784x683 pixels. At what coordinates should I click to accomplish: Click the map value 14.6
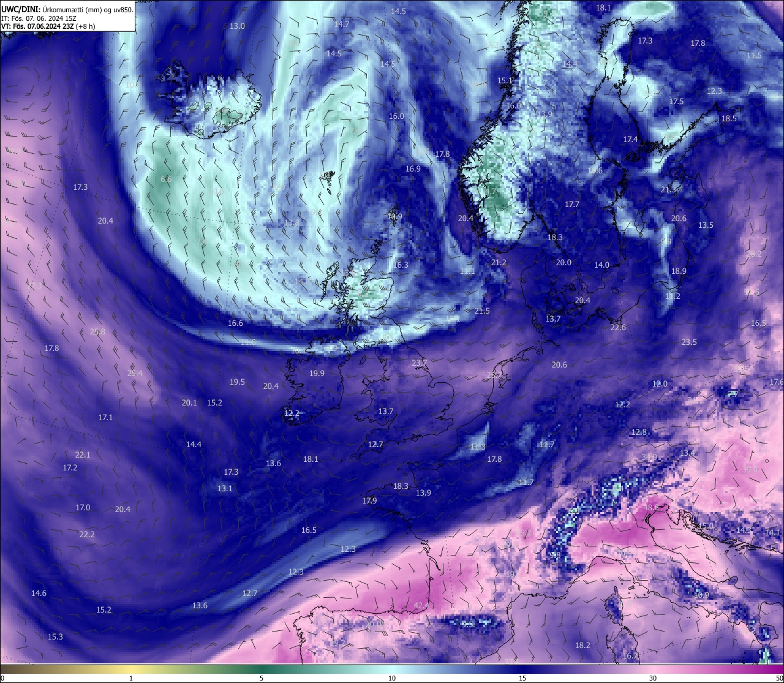pos(39,593)
